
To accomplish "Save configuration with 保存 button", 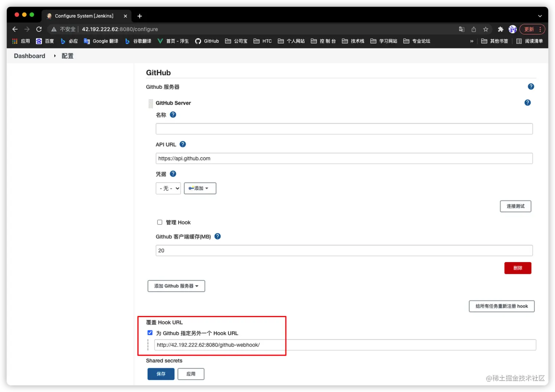I will coord(161,374).
